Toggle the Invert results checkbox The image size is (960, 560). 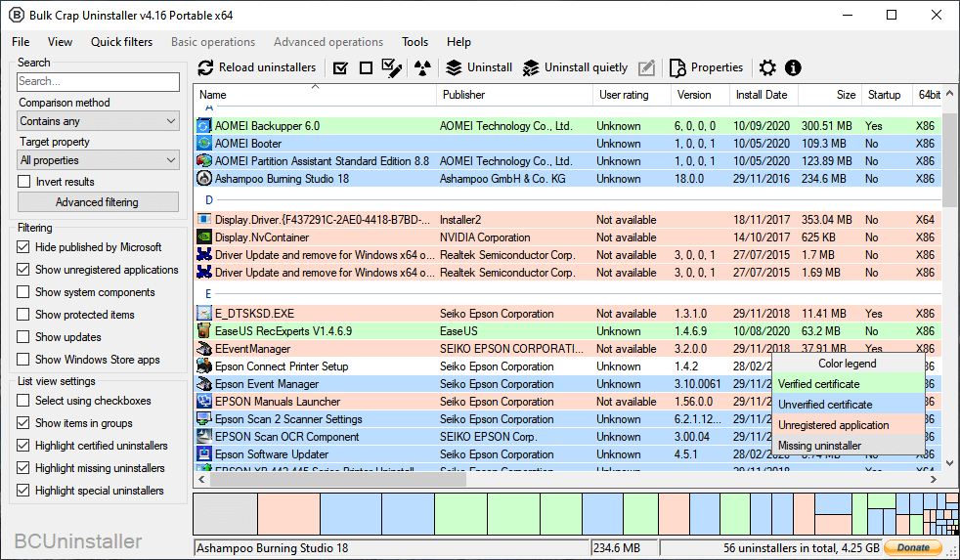pos(23,182)
